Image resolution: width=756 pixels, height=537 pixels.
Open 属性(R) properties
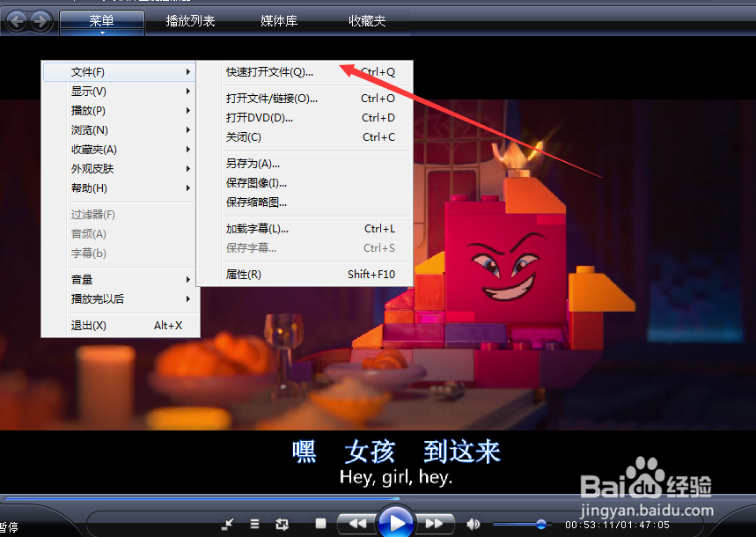305,275
